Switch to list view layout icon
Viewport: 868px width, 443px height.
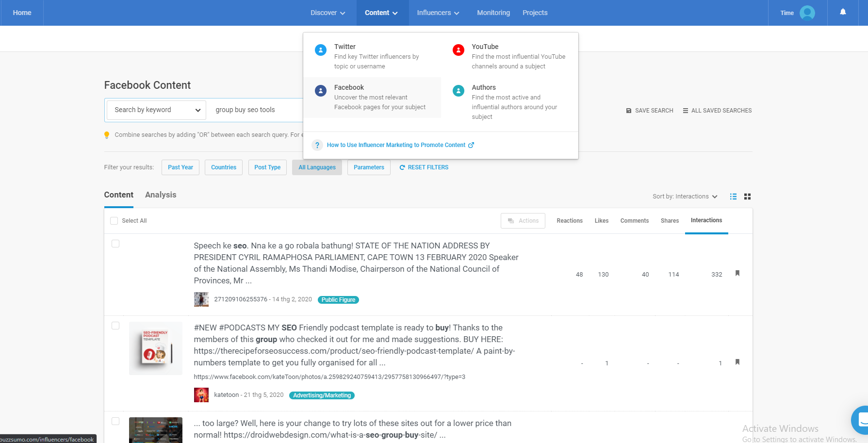coord(733,197)
